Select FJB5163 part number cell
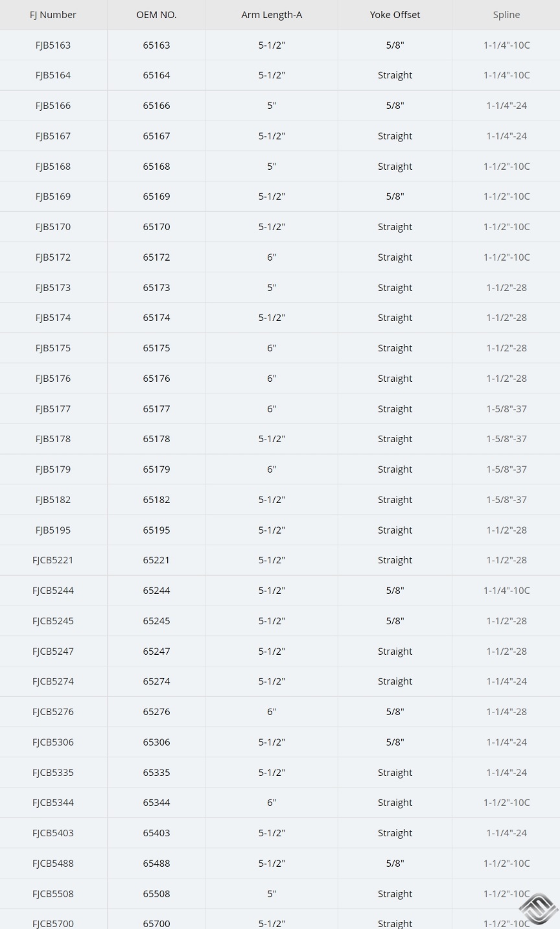Screen dimensions: 560x929 [x=53, y=45]
